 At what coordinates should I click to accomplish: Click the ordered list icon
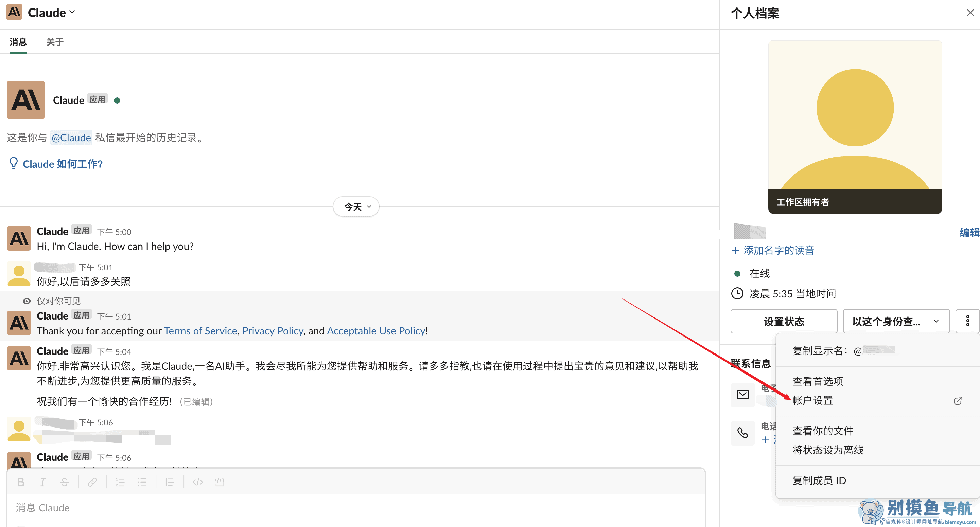[x=120, y=482]
